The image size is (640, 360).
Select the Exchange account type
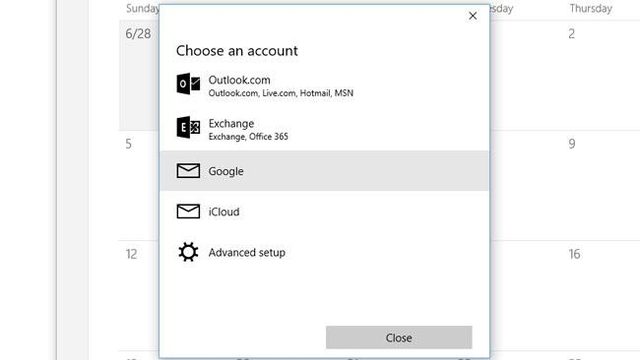click(x=324, y=129)
